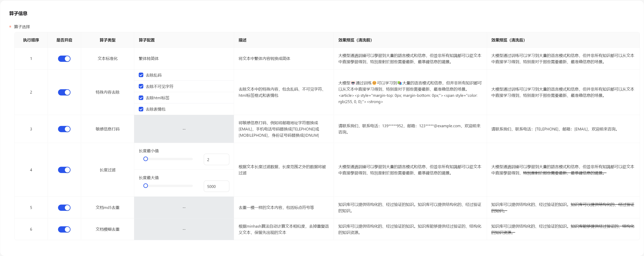Toggle the 文本标准化 operator switch
Screen dimensions: 644x256
point(64,58)
